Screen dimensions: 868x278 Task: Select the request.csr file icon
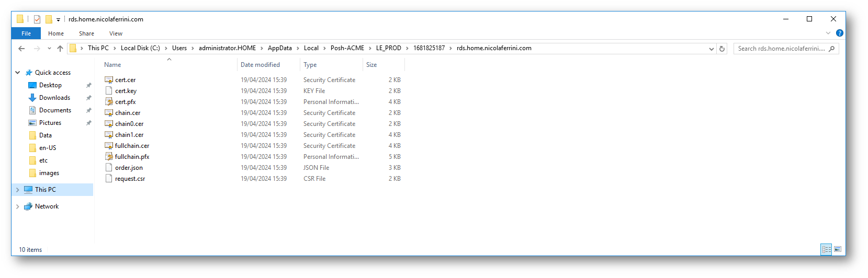click(x=109, y=179)
